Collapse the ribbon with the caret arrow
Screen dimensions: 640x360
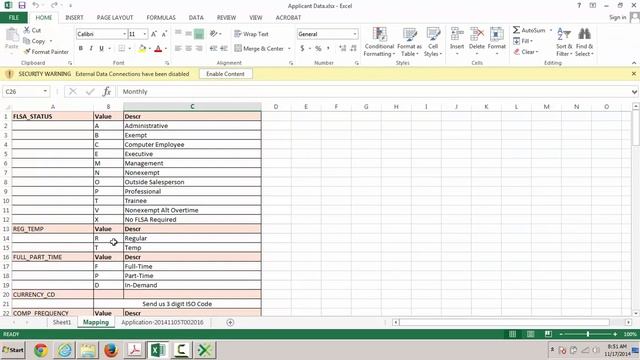[x=634, y=63]
